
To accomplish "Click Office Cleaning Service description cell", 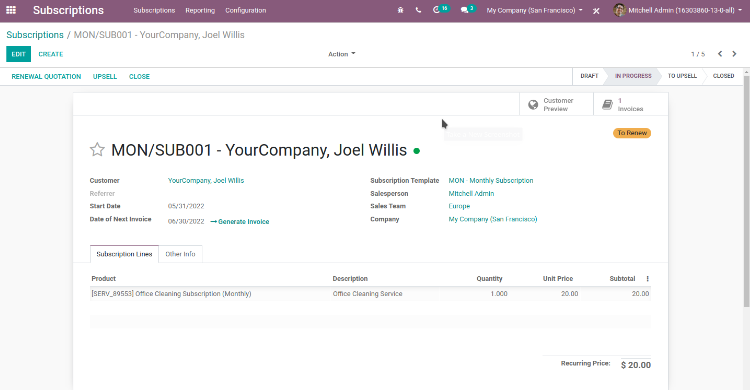I will point(367,294).
